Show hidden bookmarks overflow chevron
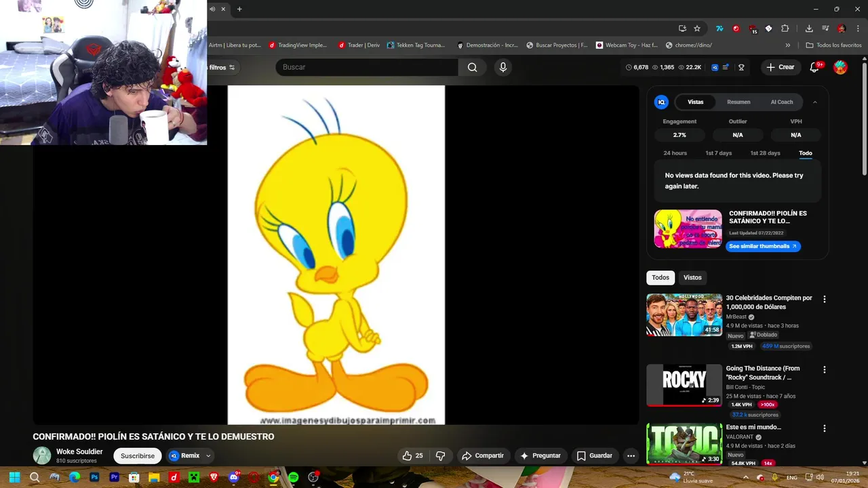This screenshot has height=488, width=868. (x=787, y=45)
